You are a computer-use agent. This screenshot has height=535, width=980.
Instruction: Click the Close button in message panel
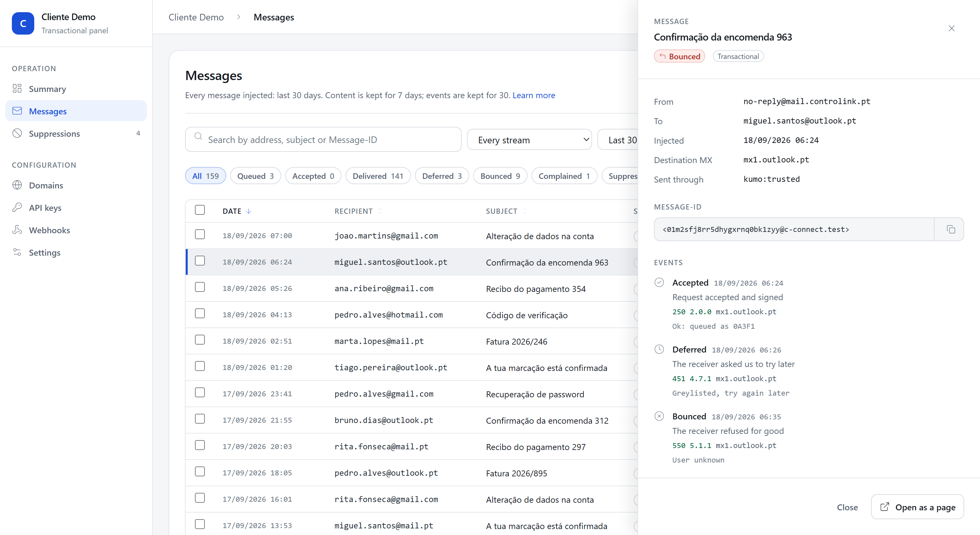847,507
